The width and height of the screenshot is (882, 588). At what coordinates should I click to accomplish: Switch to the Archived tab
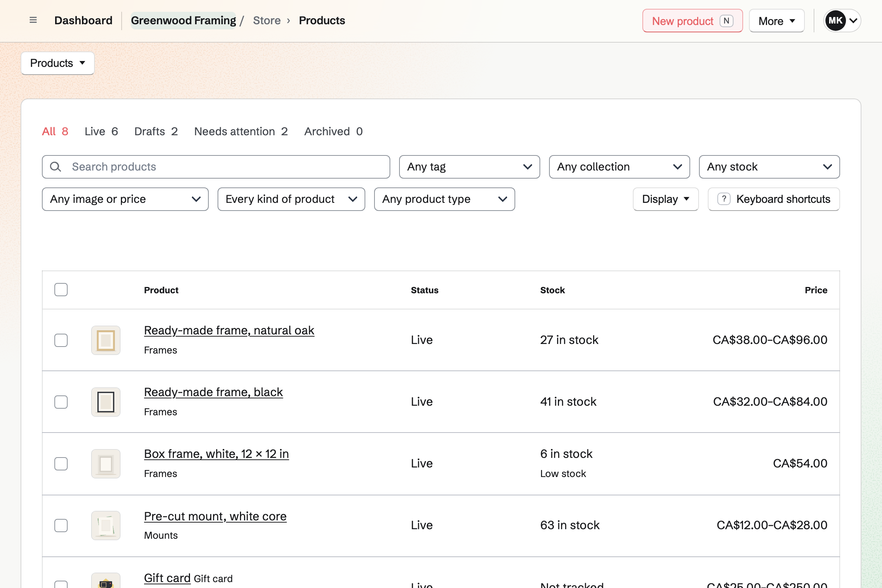[x=333, y=132]
